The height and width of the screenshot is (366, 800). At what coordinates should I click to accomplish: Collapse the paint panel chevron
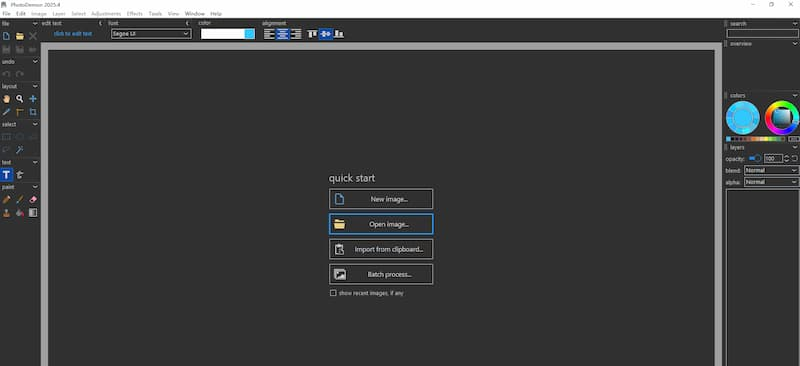click(35, 187)
